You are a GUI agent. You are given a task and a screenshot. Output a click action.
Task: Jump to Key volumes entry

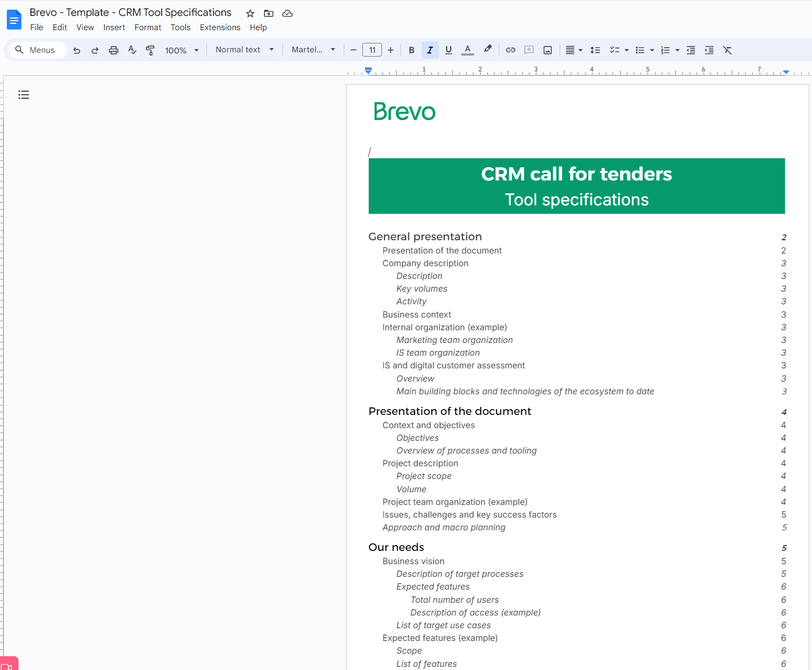422,288
